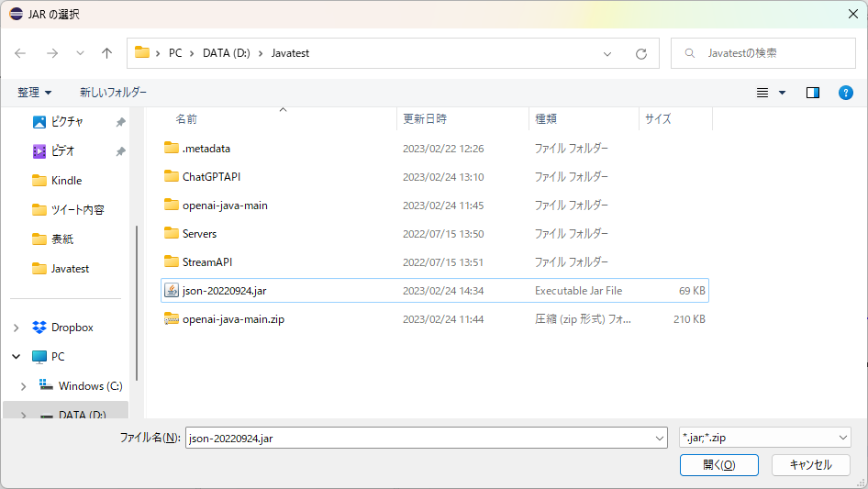Expand the Windows (C:) tree node
868x489 pixels.
point(24,386)
